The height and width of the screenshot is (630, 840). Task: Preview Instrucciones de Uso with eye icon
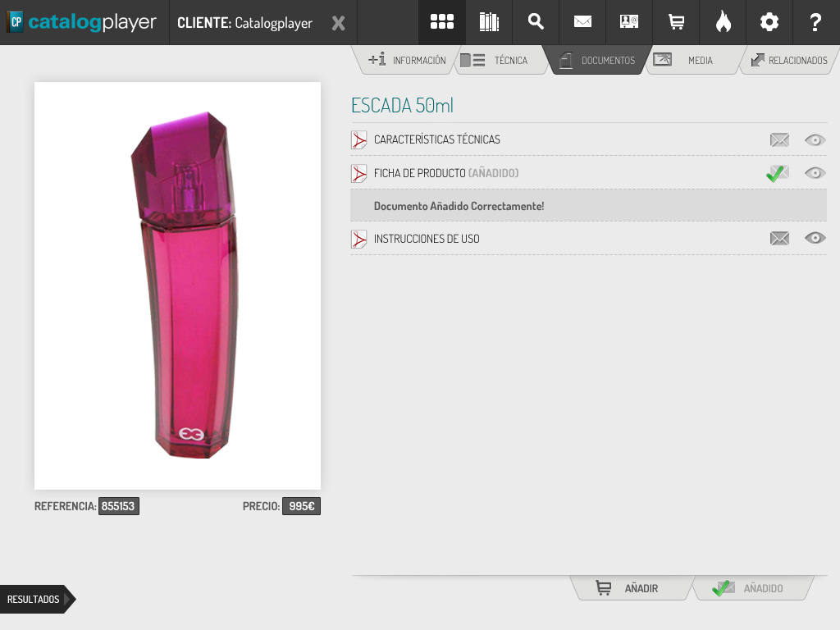point(815,238)
